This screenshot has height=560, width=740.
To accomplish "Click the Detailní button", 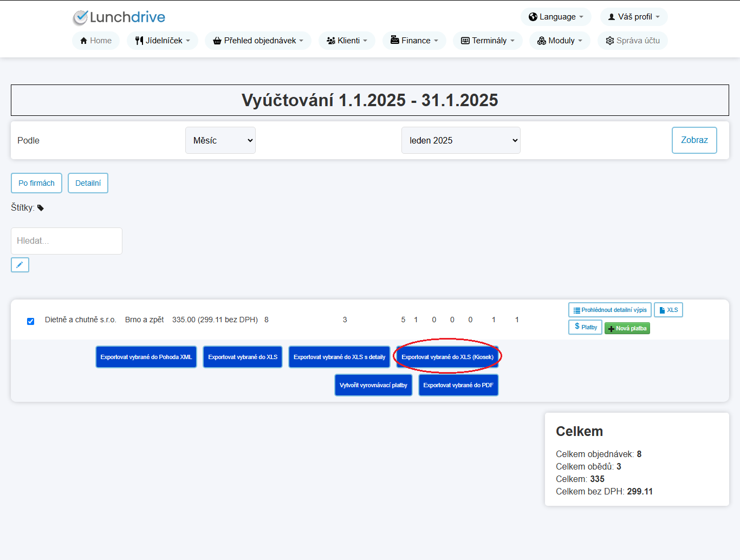I will (88, 183).
